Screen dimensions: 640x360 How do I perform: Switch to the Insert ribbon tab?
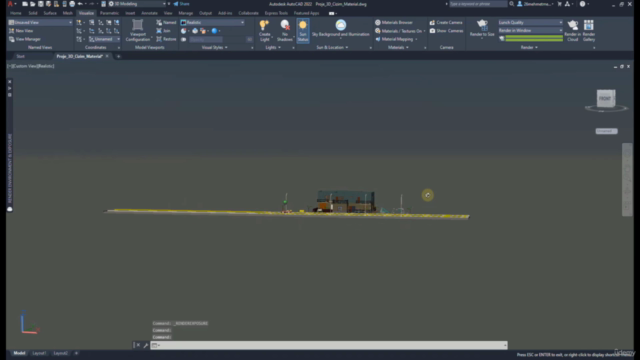point(130,13)
